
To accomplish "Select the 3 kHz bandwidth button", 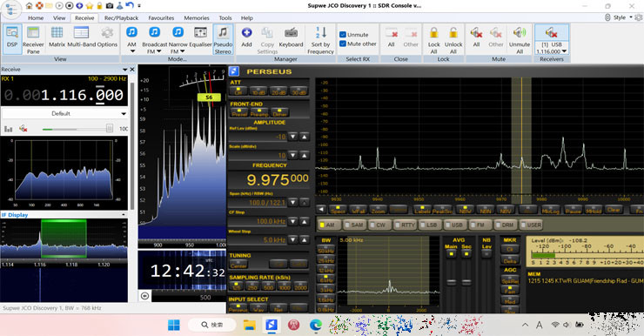I will [x=325, y=290].
